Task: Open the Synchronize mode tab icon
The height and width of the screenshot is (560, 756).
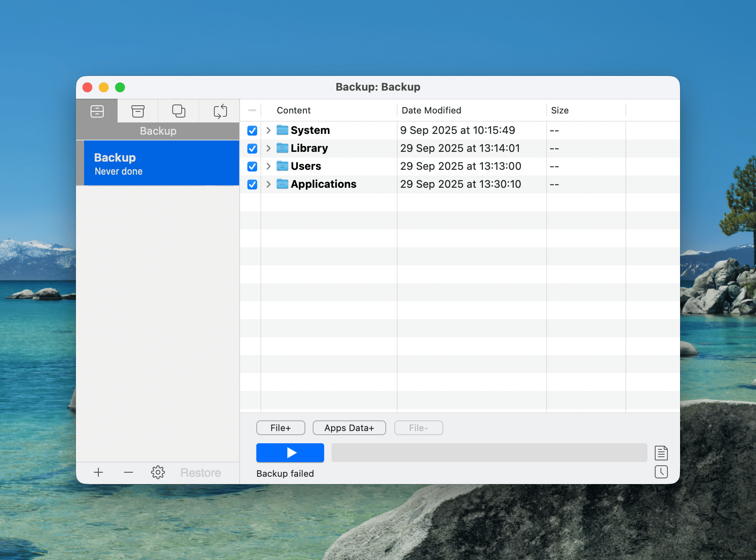Action: (220, 111)
